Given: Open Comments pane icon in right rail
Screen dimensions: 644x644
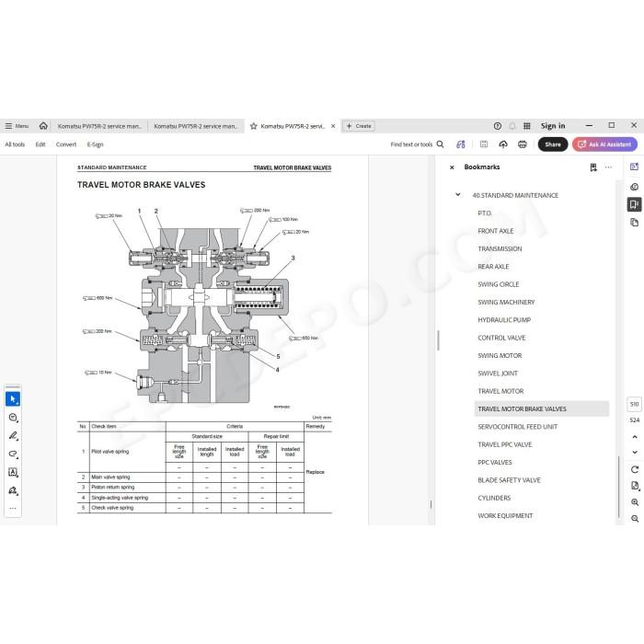Looking at the screenshot, I should [634, 187].
